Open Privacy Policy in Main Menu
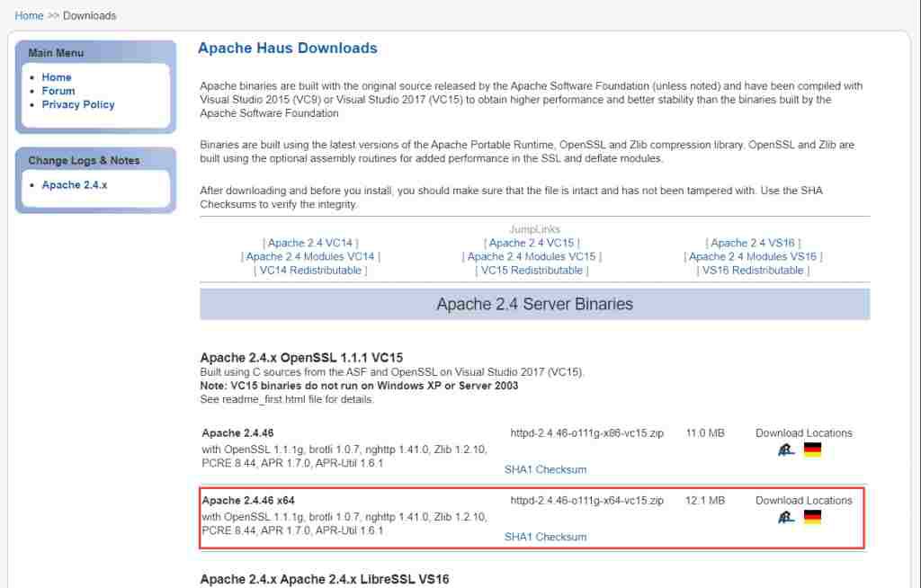 click(78, 104)
